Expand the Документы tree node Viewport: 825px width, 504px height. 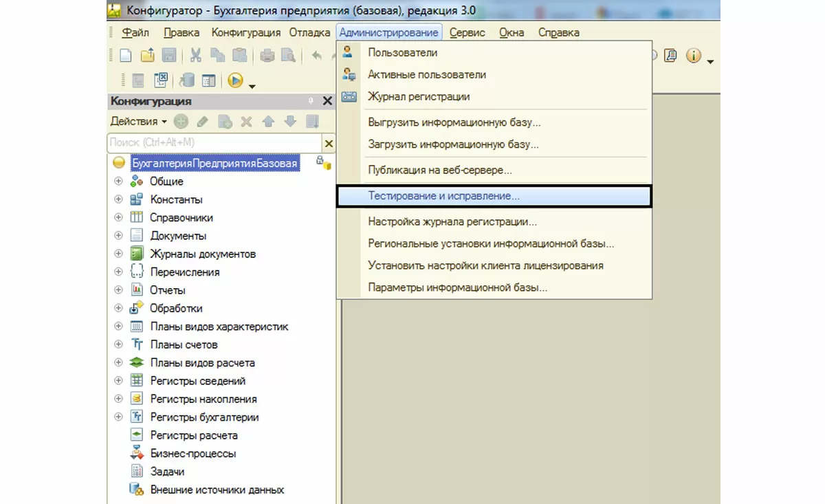[x=118, y=236]
